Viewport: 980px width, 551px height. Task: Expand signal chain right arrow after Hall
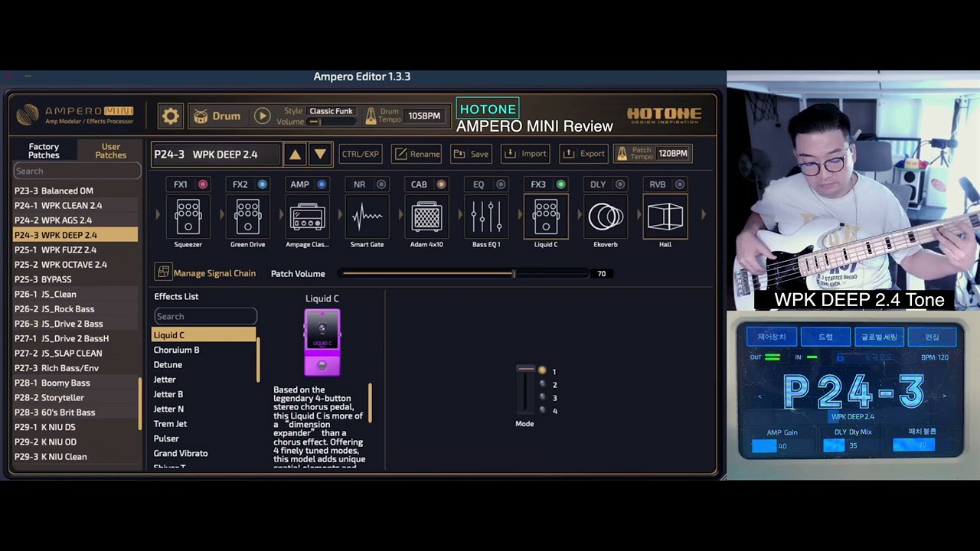[704, 215]
